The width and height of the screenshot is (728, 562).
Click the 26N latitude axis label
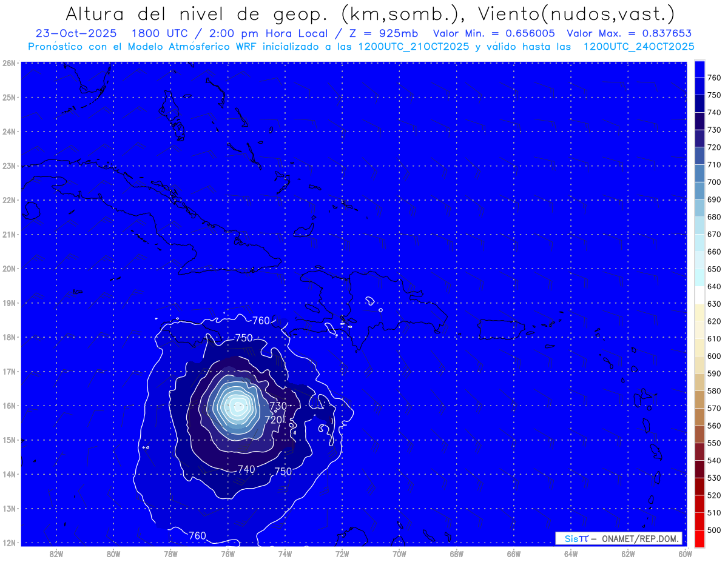[x=8, y=63]
